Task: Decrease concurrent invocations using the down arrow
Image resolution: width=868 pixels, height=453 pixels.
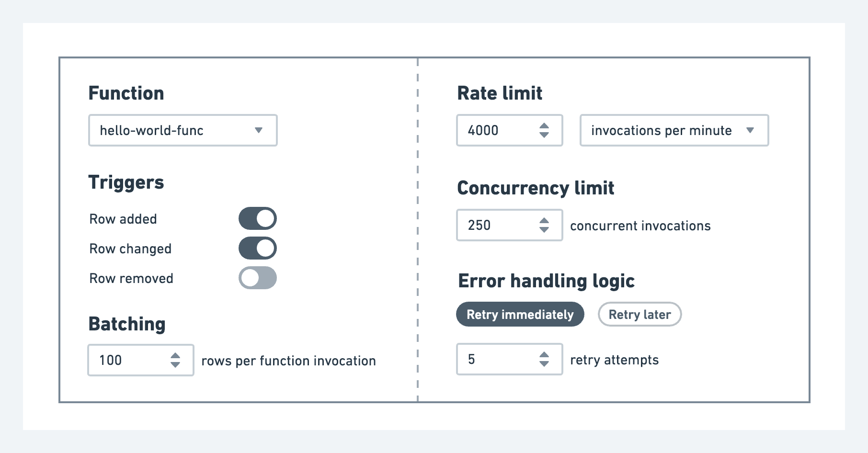Action: point(545,230)
